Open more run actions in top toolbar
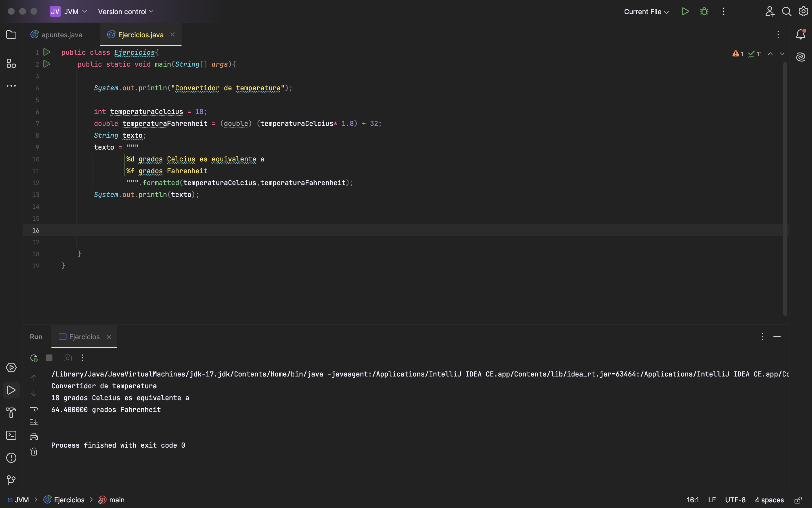Viewport: 812px width, 508px height. (x=723, y=11)
